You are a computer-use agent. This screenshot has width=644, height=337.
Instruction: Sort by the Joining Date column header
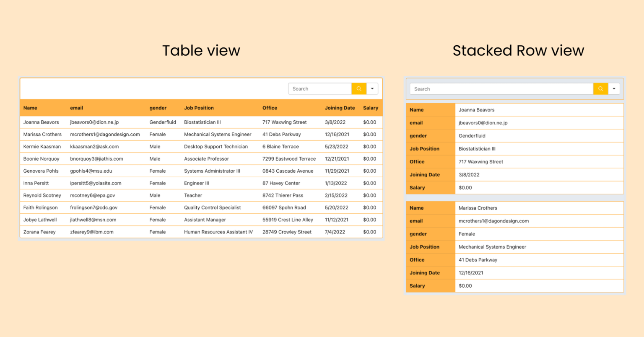[340, 108]
